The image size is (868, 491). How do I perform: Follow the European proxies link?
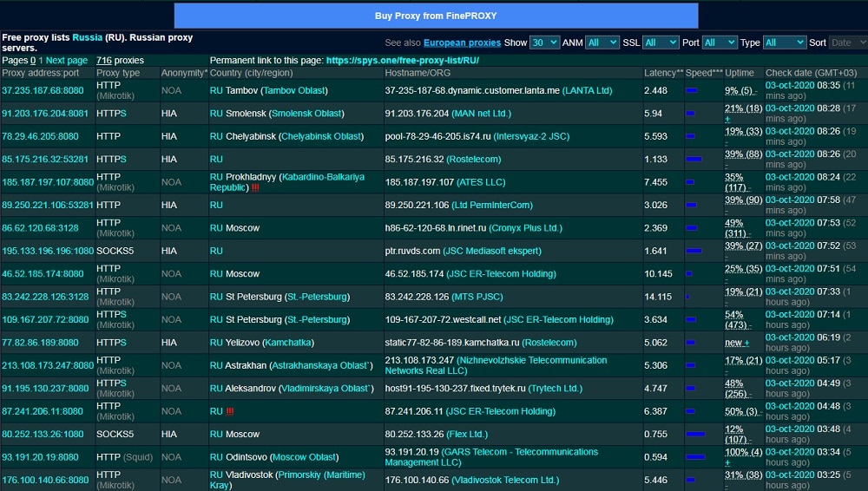pos(463,43)
